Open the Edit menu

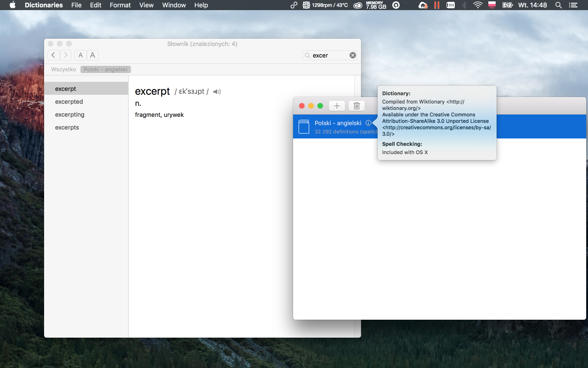coord(96,5)
